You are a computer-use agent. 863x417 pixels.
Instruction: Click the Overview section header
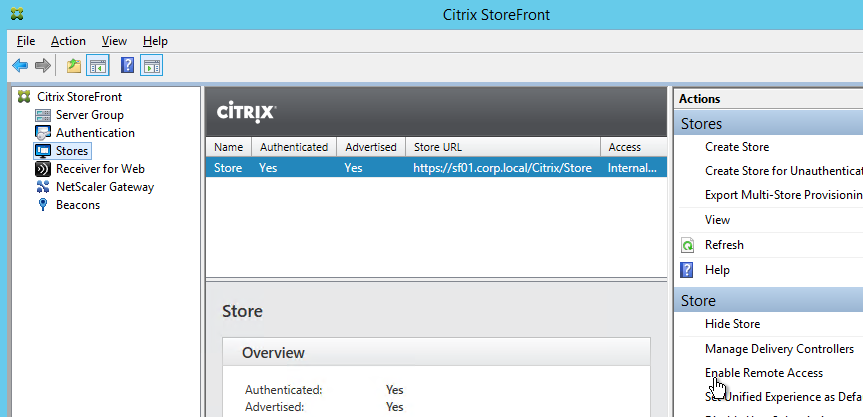[436, 353]
